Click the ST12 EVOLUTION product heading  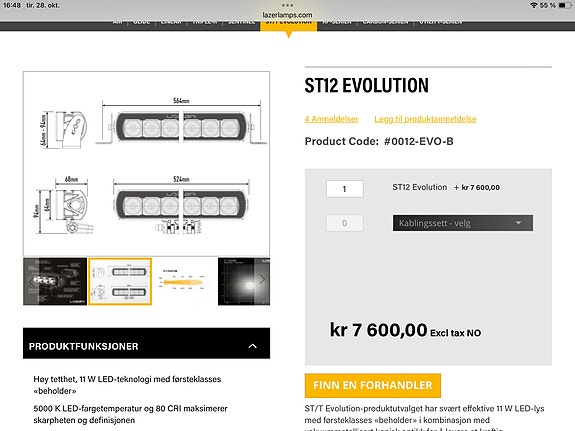pos(366,85)
